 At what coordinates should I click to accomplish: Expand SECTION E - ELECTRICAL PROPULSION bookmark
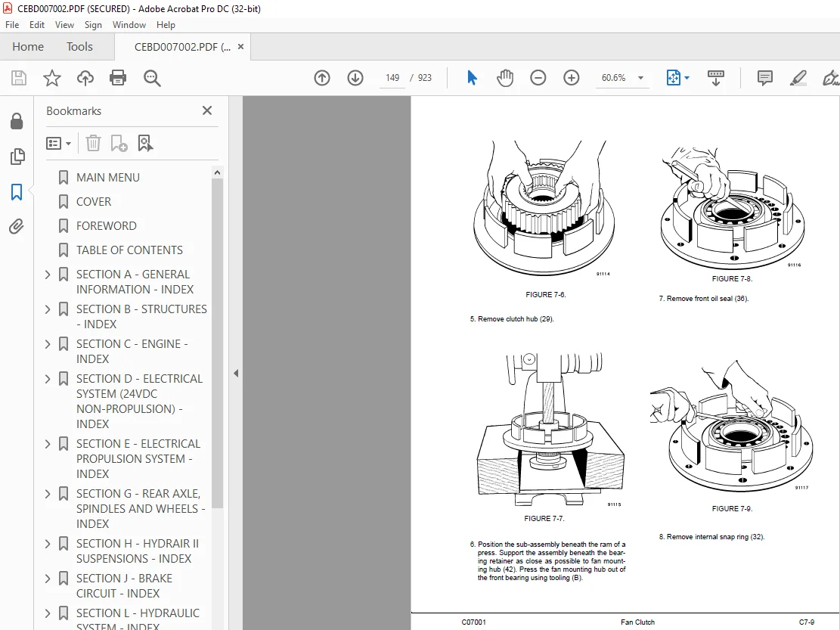coord(48,444)
